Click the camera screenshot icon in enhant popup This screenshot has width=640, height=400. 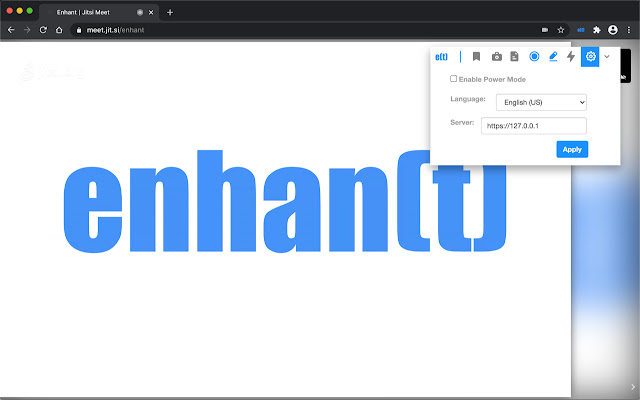496,56
